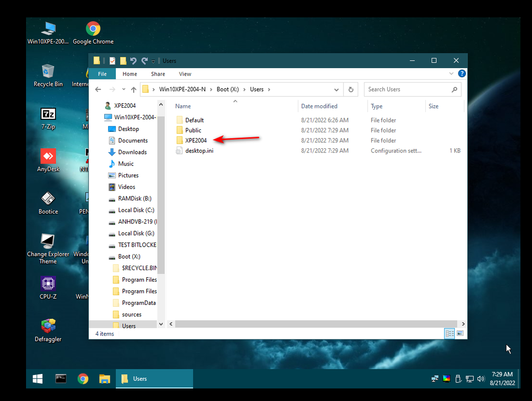Open the Bootice desktop shortcut
The height and width of the screenshot is (401, 532).
[x=48, y=204]
